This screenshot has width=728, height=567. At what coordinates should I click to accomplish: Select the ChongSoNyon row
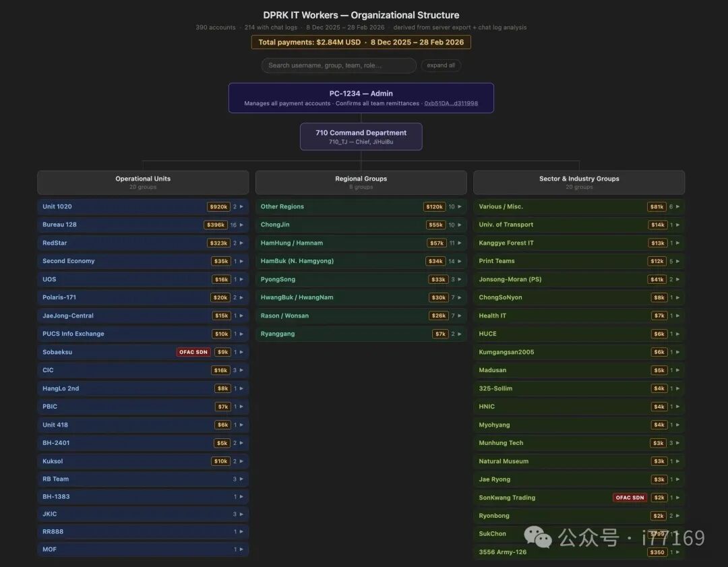click(x=579, y=297)
